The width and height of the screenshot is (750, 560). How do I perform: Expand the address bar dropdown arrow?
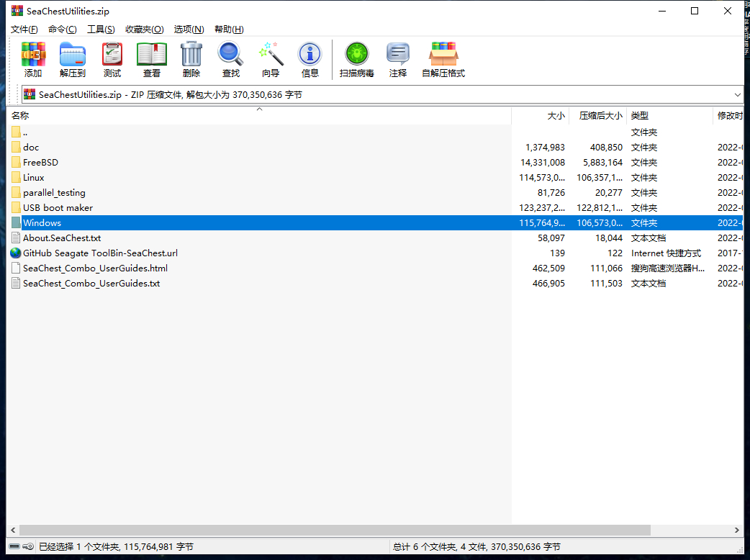click(737, 95)
